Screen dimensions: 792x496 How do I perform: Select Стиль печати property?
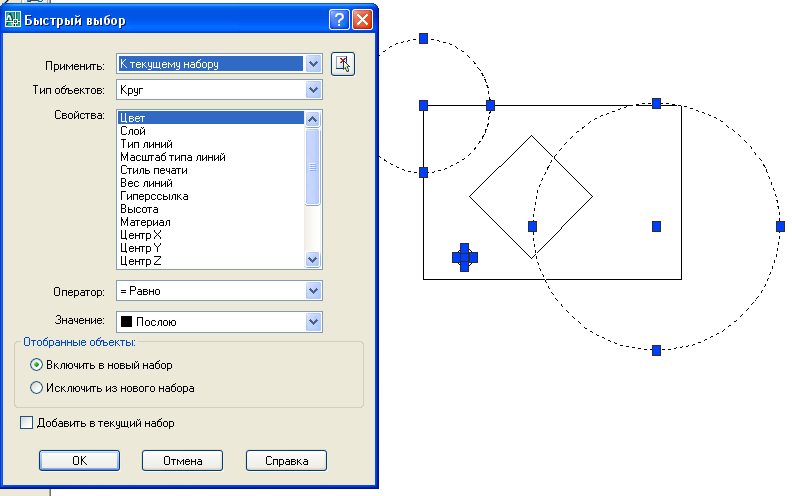point(211,170)
